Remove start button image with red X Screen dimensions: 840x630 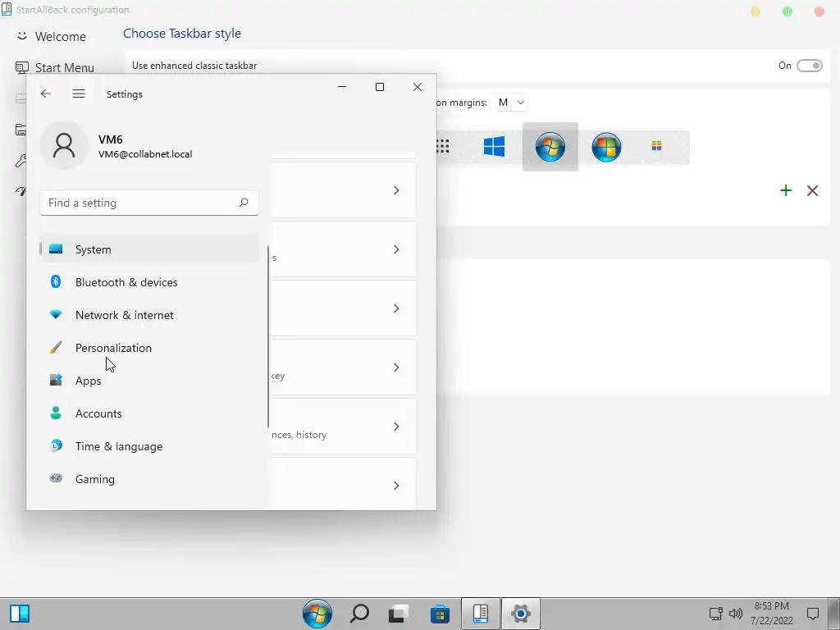coord(812,190)
